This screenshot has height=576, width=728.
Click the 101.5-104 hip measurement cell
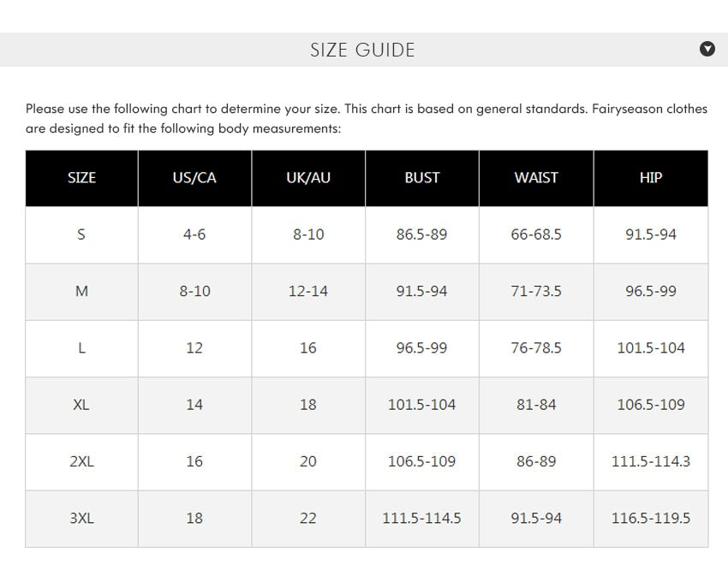pos(651,348)
